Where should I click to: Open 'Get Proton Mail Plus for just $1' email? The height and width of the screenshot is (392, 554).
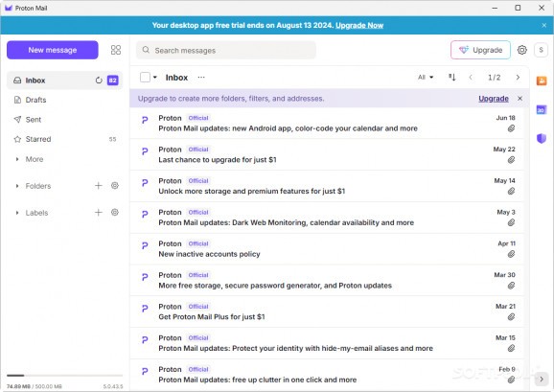327,311
